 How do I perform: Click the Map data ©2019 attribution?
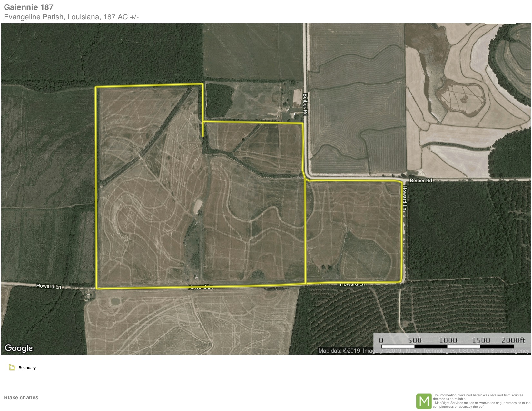(339, 351)
